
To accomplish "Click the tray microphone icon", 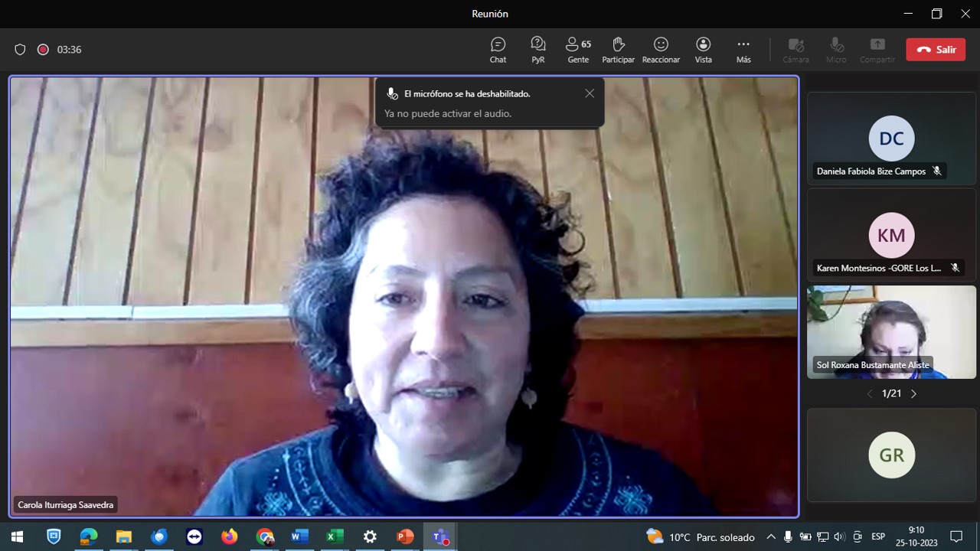I will (x=788, y=536).
